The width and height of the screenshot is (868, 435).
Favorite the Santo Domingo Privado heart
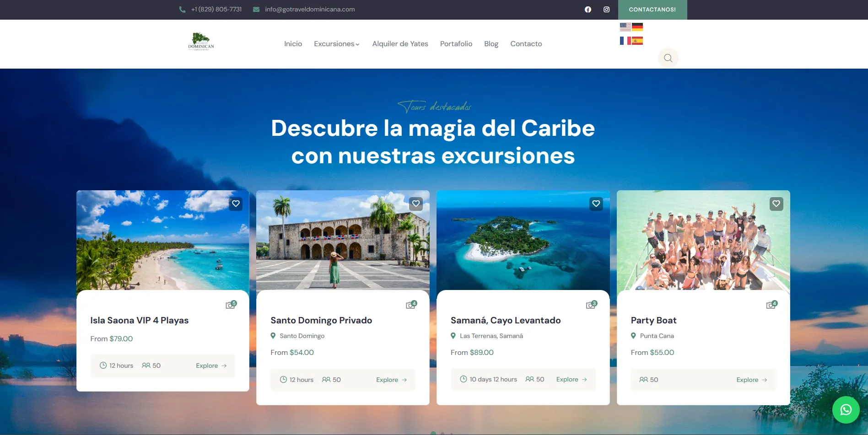[416, 204]
